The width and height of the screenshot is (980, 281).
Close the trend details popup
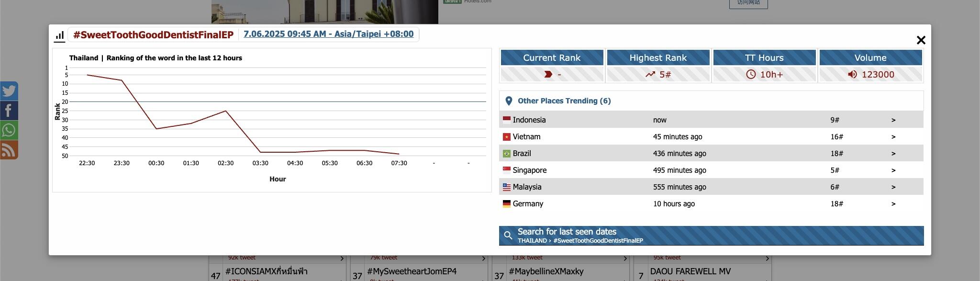click(921, 40)
